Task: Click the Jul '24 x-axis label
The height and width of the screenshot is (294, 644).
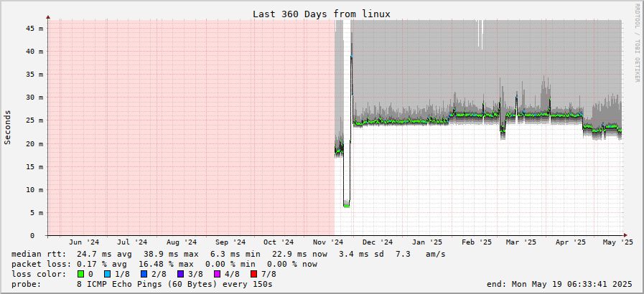Action: (x=132, y=242)
